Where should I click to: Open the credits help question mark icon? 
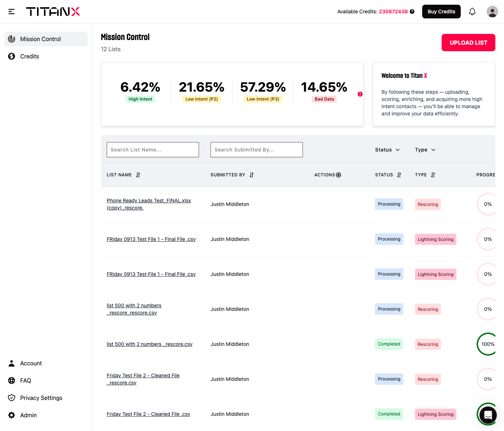[412, 12]
